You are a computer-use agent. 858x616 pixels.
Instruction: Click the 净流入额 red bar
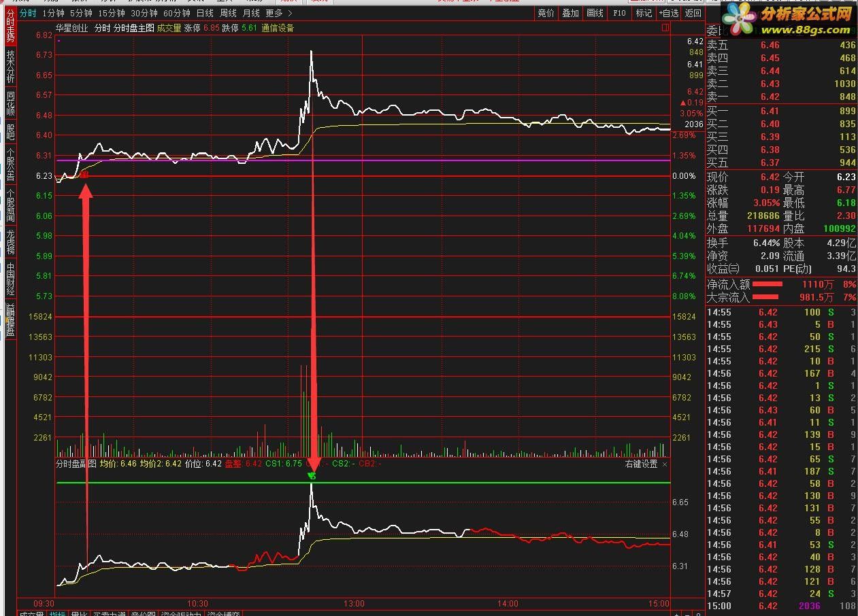point(767,284)
